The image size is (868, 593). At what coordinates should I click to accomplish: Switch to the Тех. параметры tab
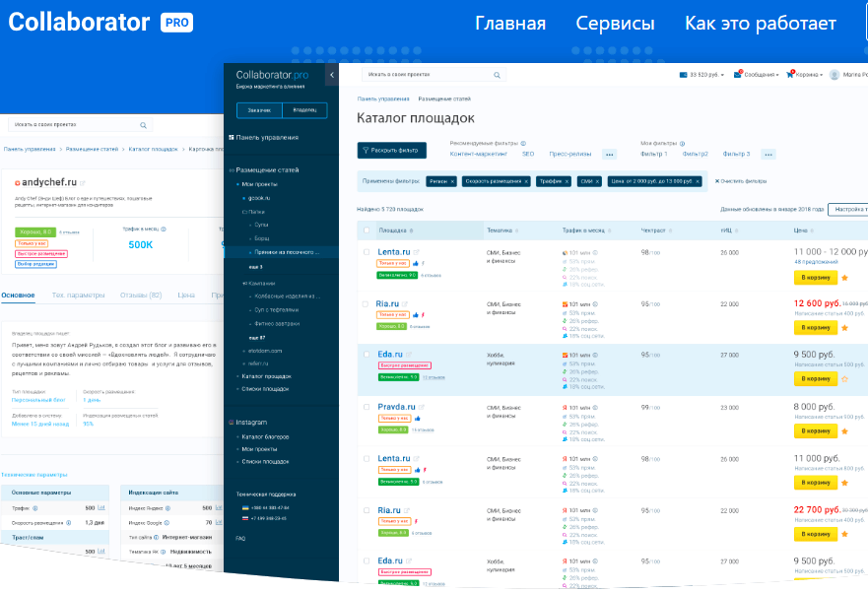tap(78, 296)
